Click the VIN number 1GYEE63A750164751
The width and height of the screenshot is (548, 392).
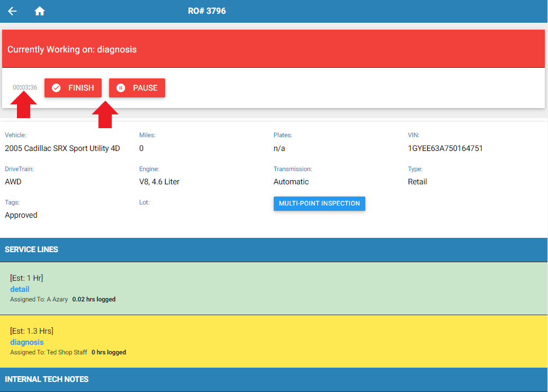[445, 148]
